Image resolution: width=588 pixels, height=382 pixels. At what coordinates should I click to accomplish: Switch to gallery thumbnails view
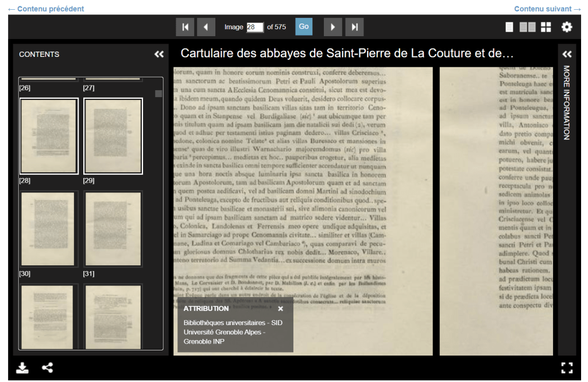coord(546,27)
